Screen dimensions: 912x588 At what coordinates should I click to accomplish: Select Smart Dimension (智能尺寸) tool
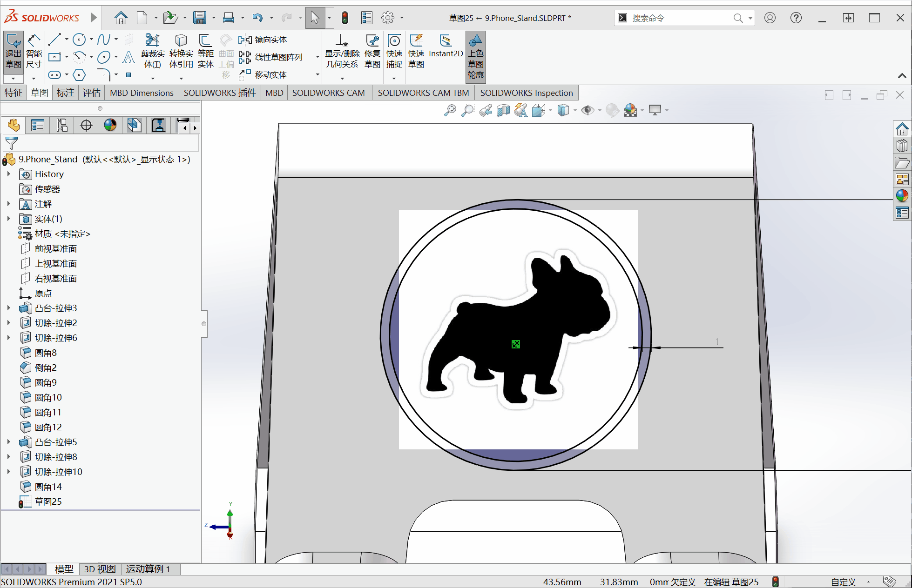tap(34, 51)
